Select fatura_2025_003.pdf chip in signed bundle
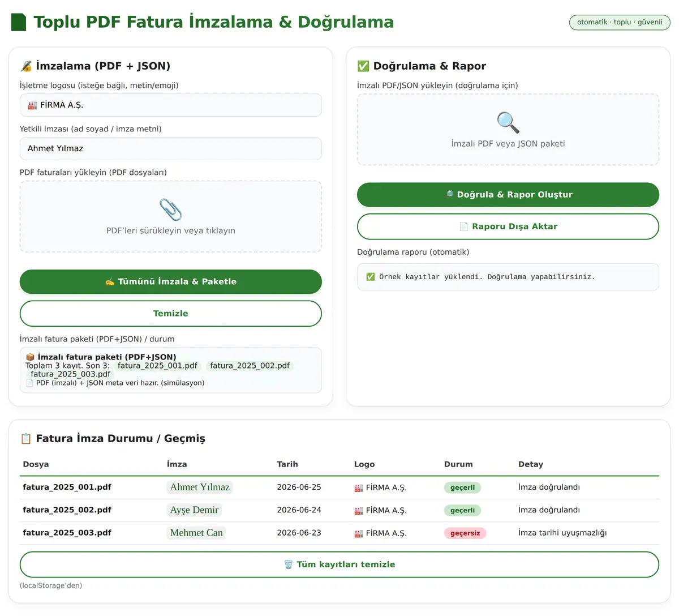Screen dimensions: 679x616 70,374
